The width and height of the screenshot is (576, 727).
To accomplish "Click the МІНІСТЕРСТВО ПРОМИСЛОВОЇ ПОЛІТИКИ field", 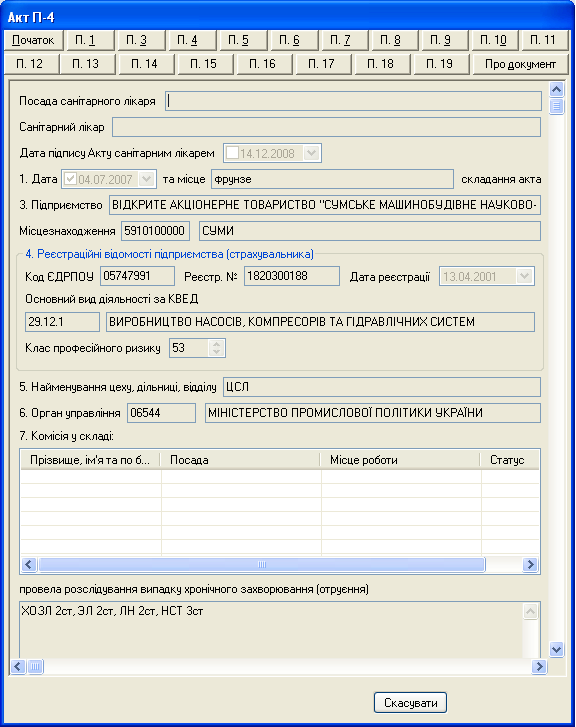I will click(x=373, y=413).
